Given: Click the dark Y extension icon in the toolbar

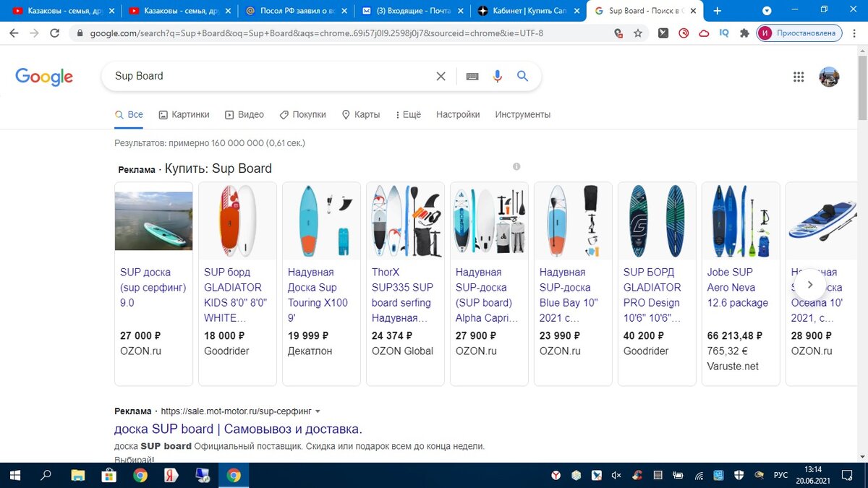Looking at the screenshot, I should 663,33.
